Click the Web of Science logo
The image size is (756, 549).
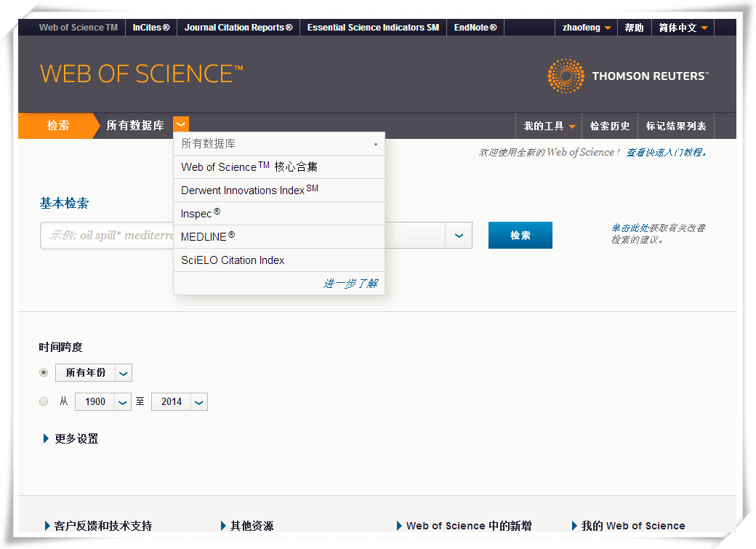141,74
